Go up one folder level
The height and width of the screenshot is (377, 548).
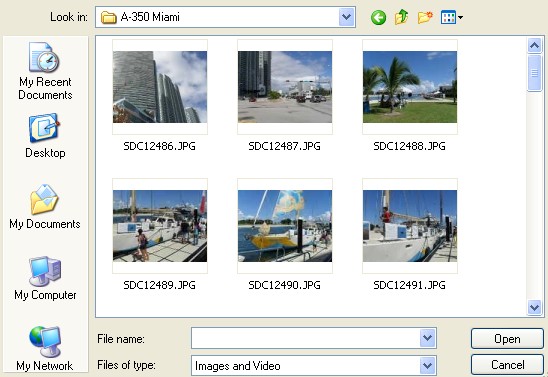pos(402,17)
